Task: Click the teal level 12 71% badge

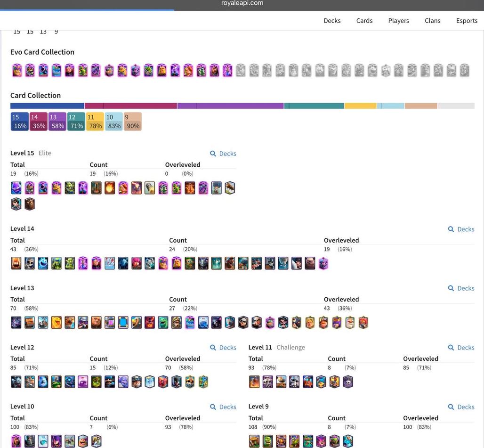Action: click(x=76, y=122)
